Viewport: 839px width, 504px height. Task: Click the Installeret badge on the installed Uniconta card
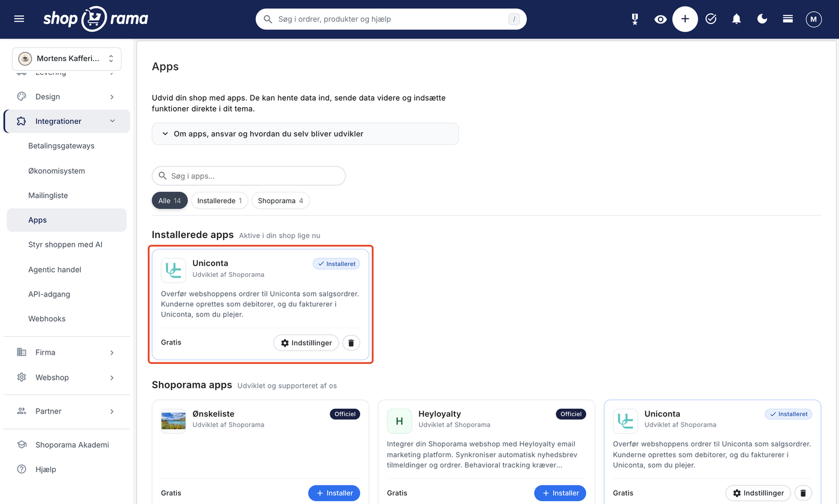pos(337,264)
